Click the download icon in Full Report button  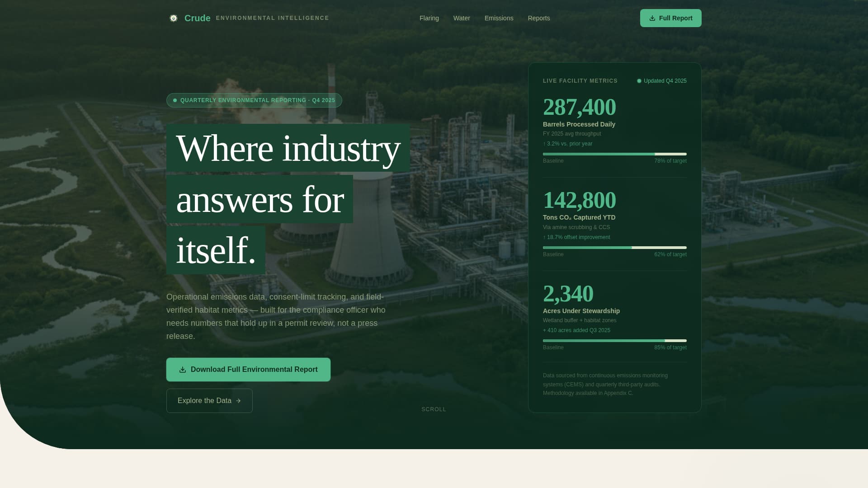(652, 18)
